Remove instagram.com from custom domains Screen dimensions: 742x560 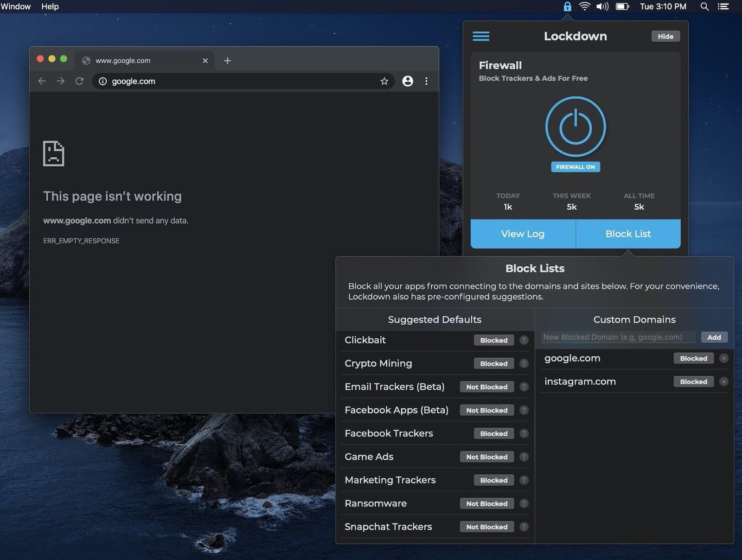(x=723, y=382)
